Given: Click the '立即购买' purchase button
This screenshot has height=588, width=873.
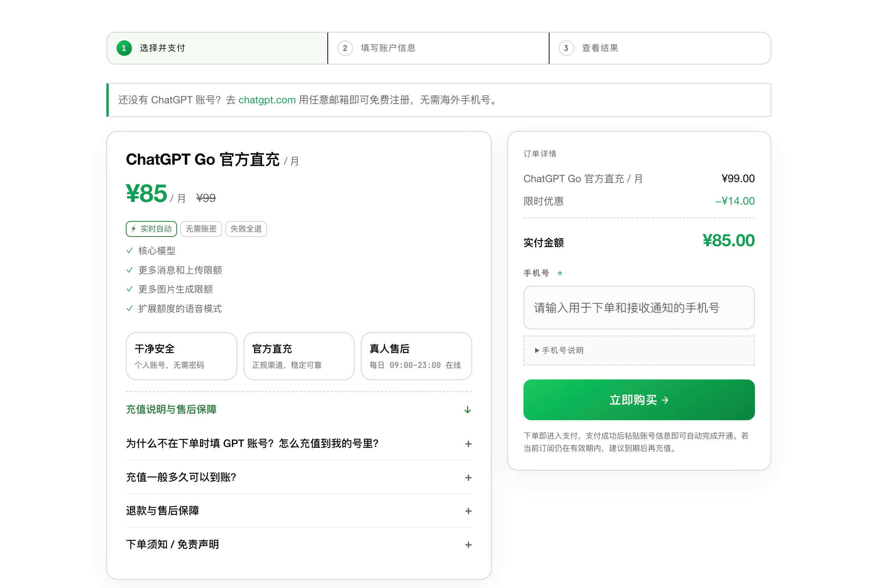Looking at the screenshot, I should tap(639, 400).
